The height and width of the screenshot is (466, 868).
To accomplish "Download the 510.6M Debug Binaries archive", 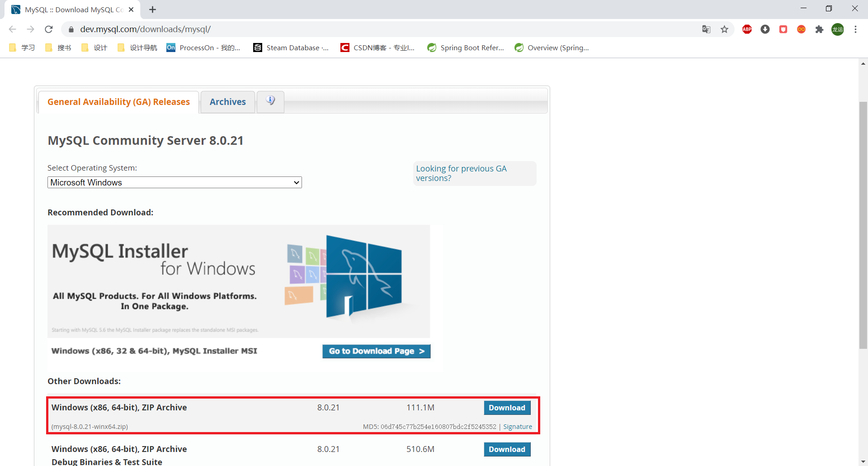I will pos(507,449).
